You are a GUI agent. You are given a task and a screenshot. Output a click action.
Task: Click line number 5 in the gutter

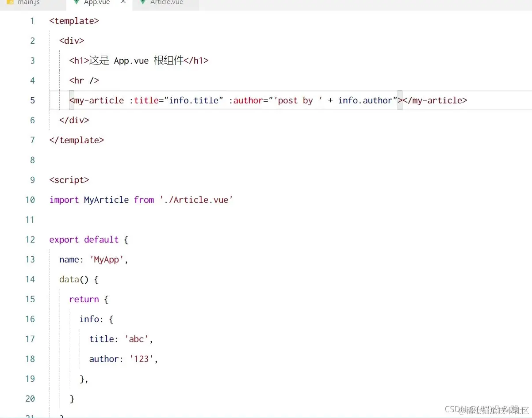(32, 101)
